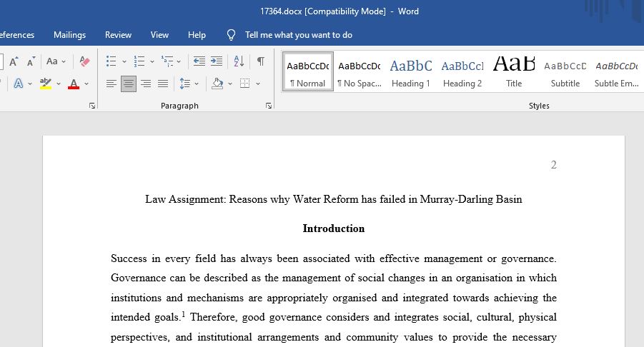Apply the Normal style

308,72
